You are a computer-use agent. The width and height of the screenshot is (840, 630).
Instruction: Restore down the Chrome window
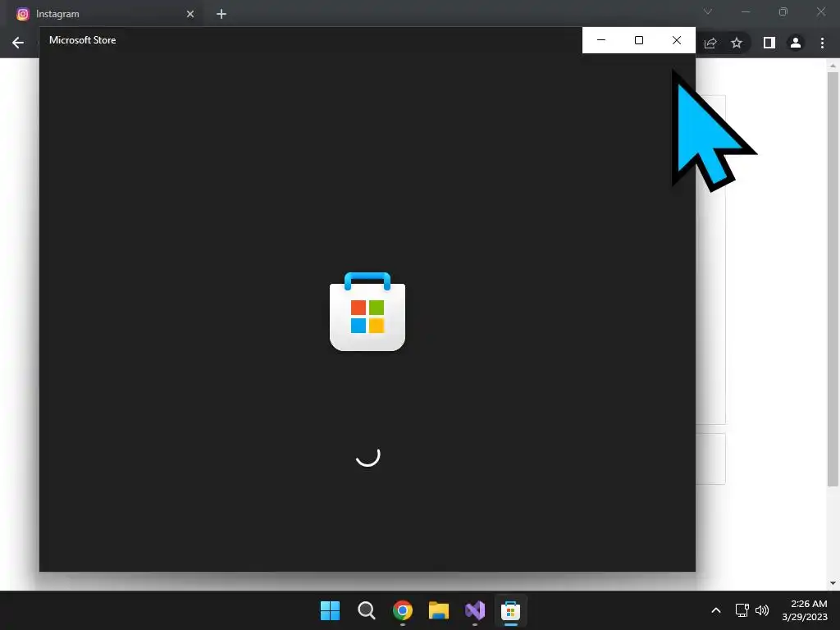point(783,11)
